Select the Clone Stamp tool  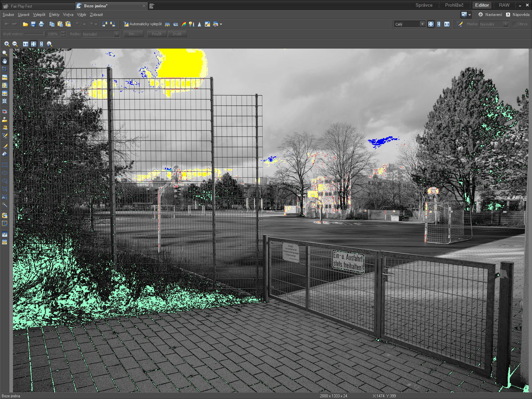coord(5,120)
